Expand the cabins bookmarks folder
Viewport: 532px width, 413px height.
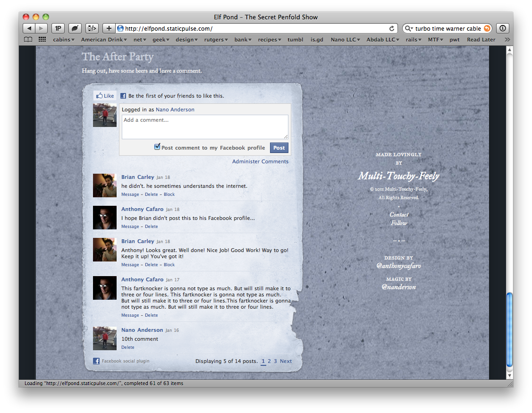coord(63,40)
